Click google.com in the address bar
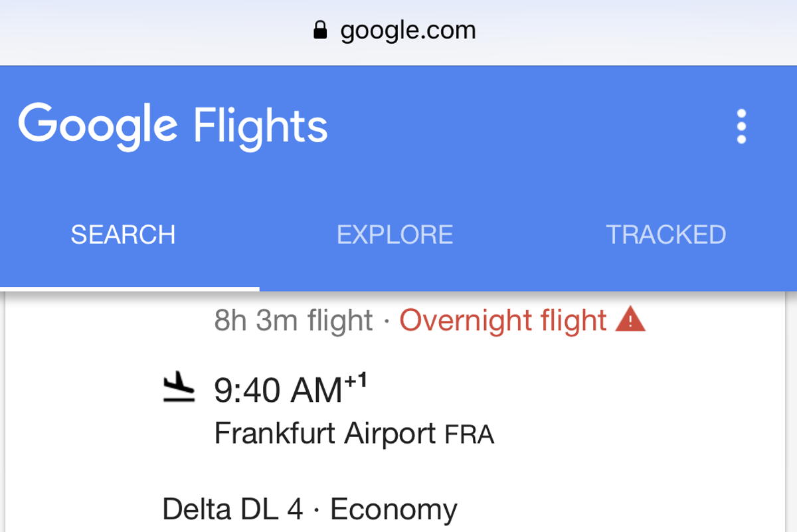This screenshot has width=797, height=532. click(407, 29)
